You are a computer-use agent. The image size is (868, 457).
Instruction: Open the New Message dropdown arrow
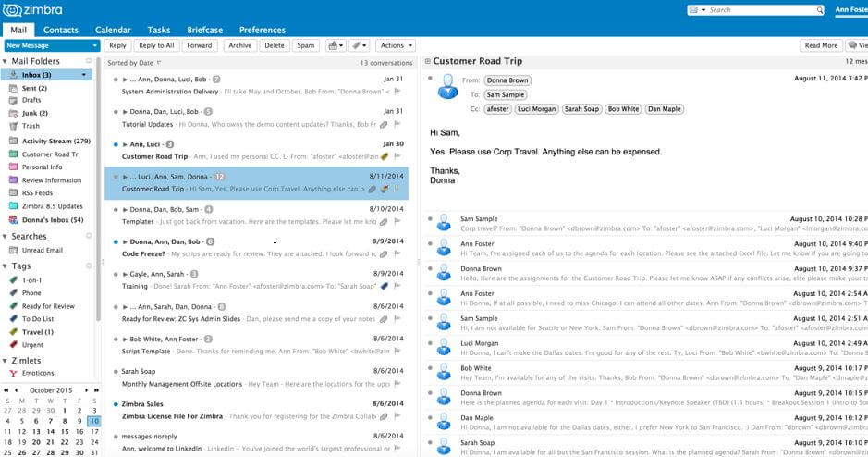coord(94,45)
